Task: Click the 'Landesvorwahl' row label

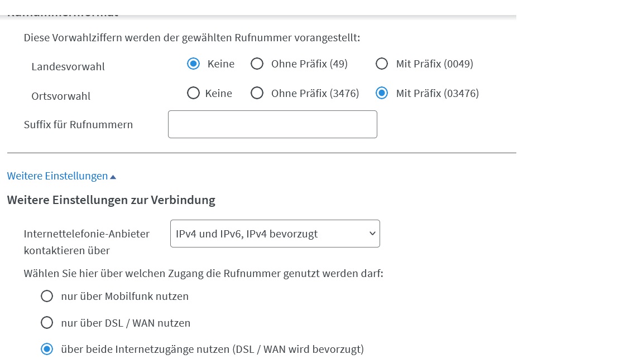Action: (x=68, y=67)
